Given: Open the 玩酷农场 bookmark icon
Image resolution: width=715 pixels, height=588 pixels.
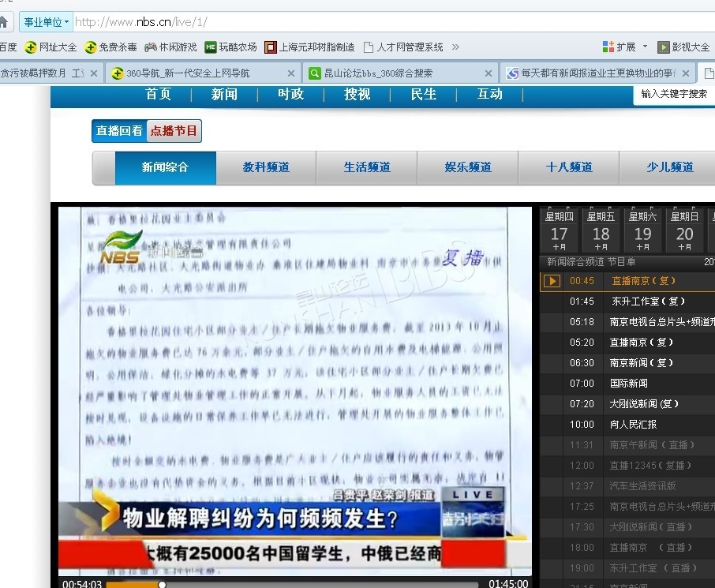Looking at the screenshot, I should 210,47.
